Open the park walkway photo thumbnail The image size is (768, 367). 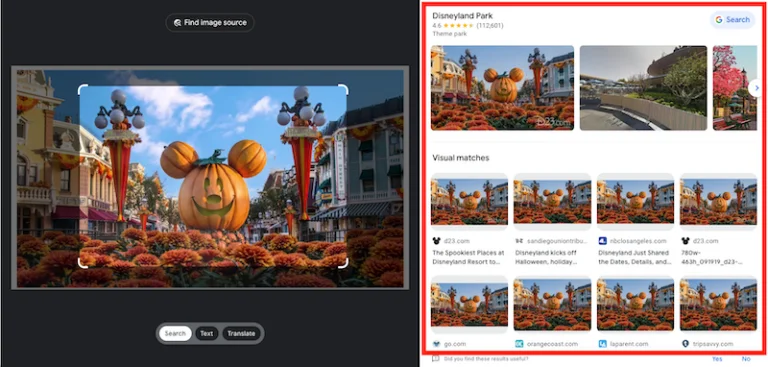point(643,88)
